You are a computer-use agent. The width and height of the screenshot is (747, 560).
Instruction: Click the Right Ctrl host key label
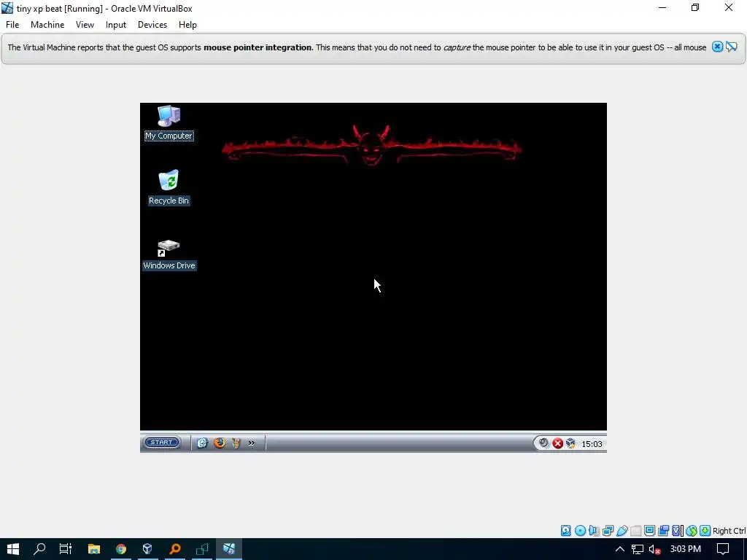point(729,531)
